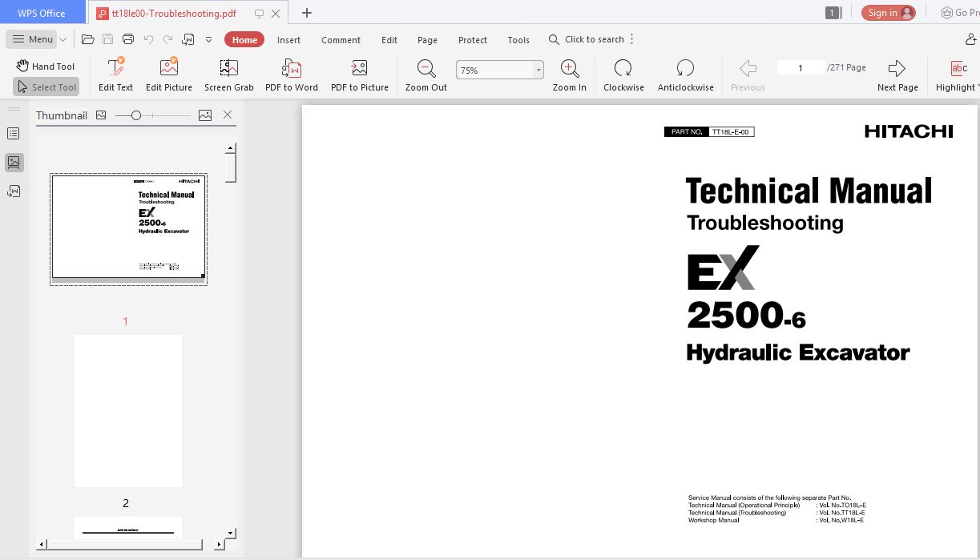
Task: Click the Sign in button
Action: tap(888, 13)
